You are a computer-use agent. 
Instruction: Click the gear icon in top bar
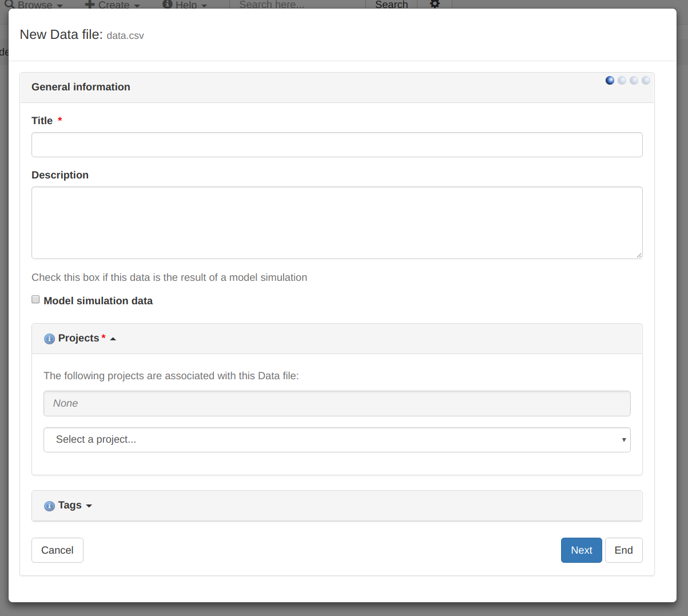coord(435,5)
